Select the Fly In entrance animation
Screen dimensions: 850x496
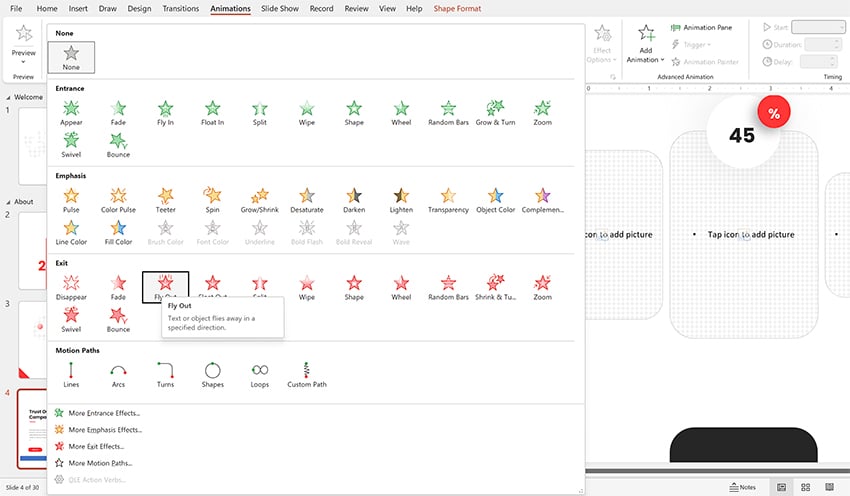(x=165, y=112)
